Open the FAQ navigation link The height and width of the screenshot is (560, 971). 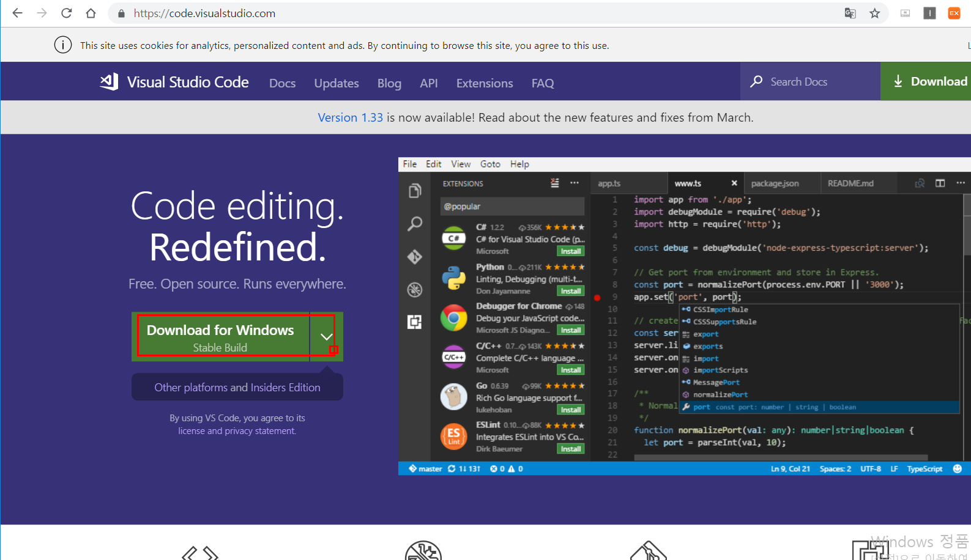tap(543, 83)
